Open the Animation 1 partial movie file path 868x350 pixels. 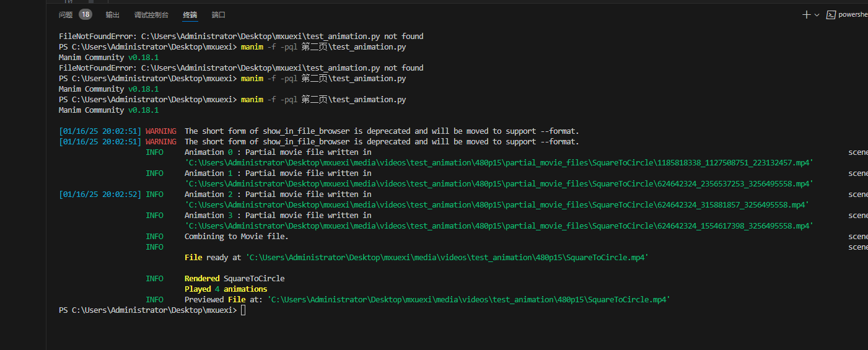pos(499,184)
